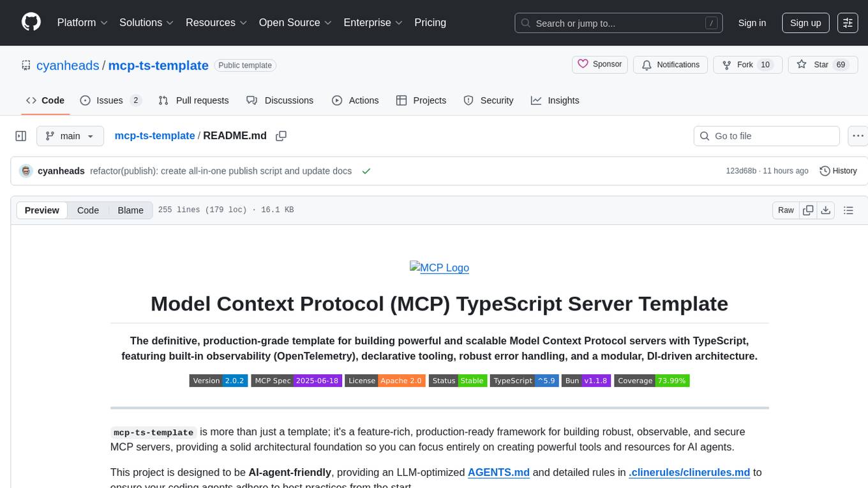Open the AGENTS.md link
This screenshot has height=488, width=868.
pos(498,473)
